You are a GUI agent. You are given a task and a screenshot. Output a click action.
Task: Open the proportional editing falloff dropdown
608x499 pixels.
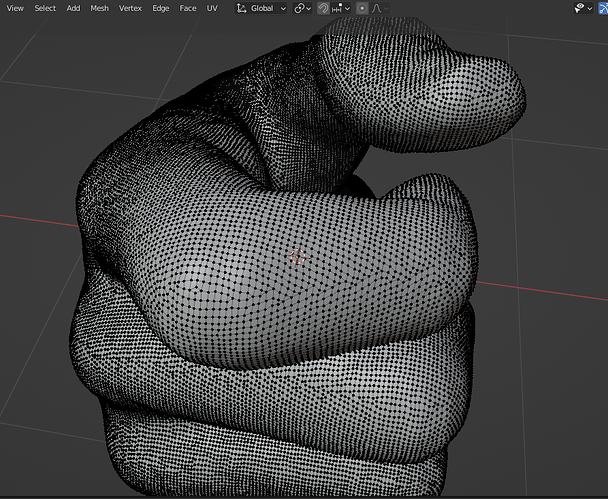click(x=379, y=8)
